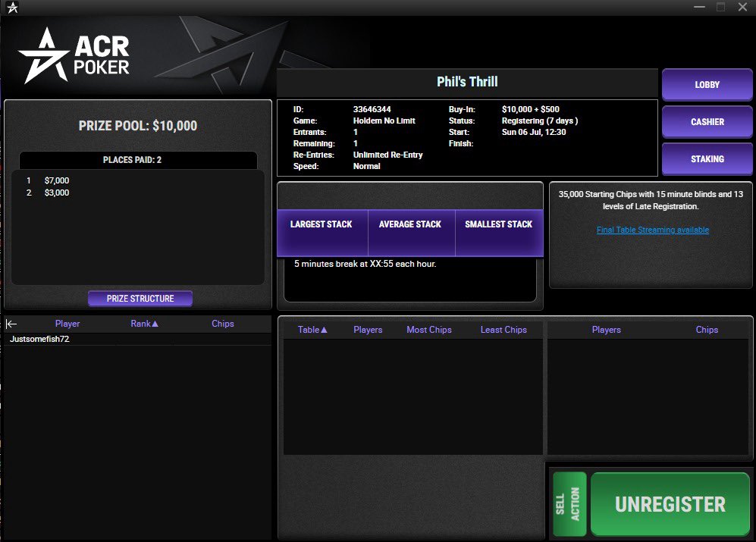Sort player list by Chips column
This screenshot has height=542, width=756.
coord(223,324)
